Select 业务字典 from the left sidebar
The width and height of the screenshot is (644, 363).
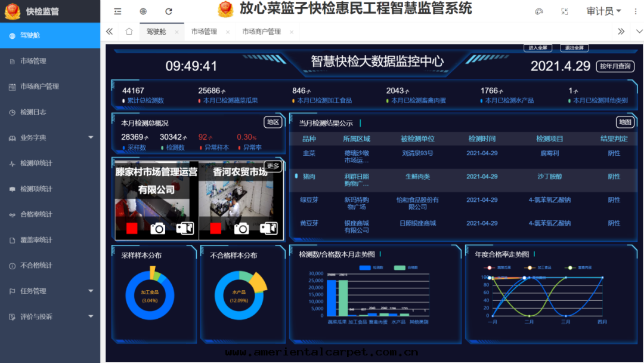(33, 137)
